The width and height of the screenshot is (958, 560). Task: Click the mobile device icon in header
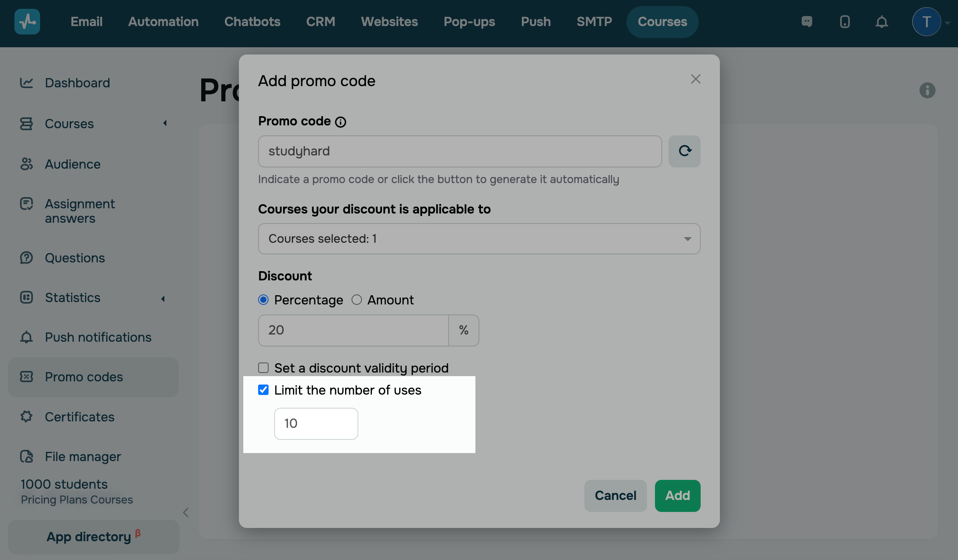coord(845,22)
